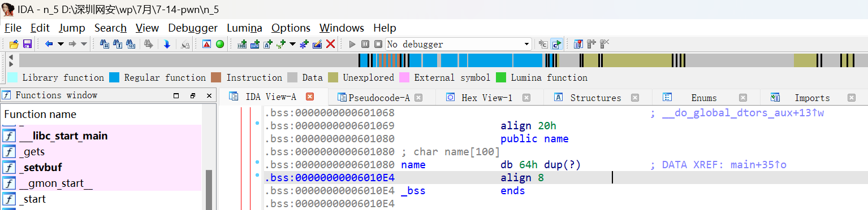The width and height of the screenshot is (868, 210).
Task: Click the add watch/tracepoint plus icon
Action: [591, 43]
